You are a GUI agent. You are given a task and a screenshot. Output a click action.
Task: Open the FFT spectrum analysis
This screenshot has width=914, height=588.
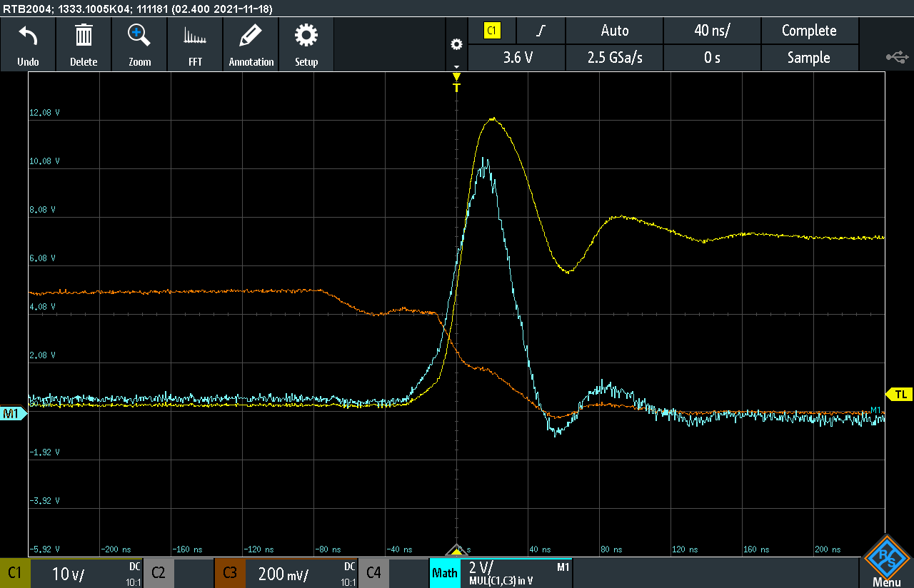pyautogui.click(x=195, y=36)
